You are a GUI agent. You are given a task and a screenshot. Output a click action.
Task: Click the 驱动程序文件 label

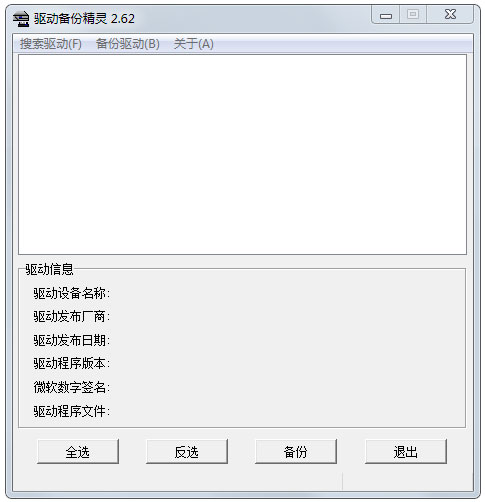[71, 411]
